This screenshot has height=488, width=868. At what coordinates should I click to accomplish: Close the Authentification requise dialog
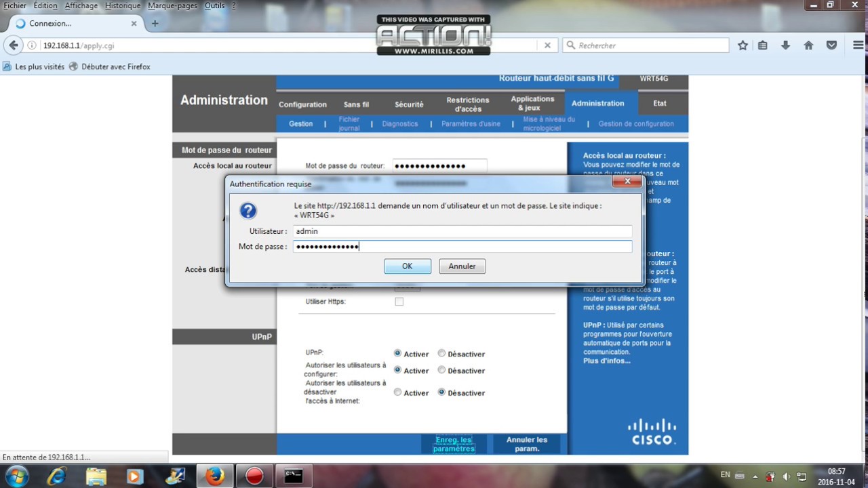coord(627,182)
